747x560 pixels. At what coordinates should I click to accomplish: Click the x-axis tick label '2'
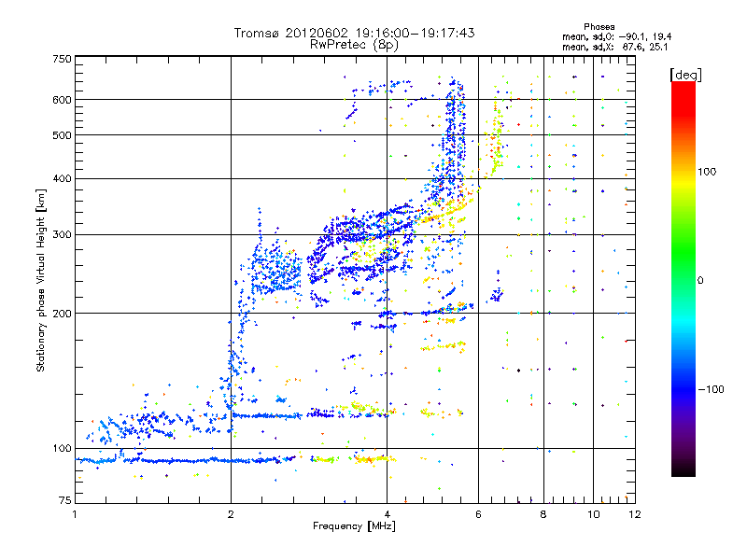tap(231, 514)
